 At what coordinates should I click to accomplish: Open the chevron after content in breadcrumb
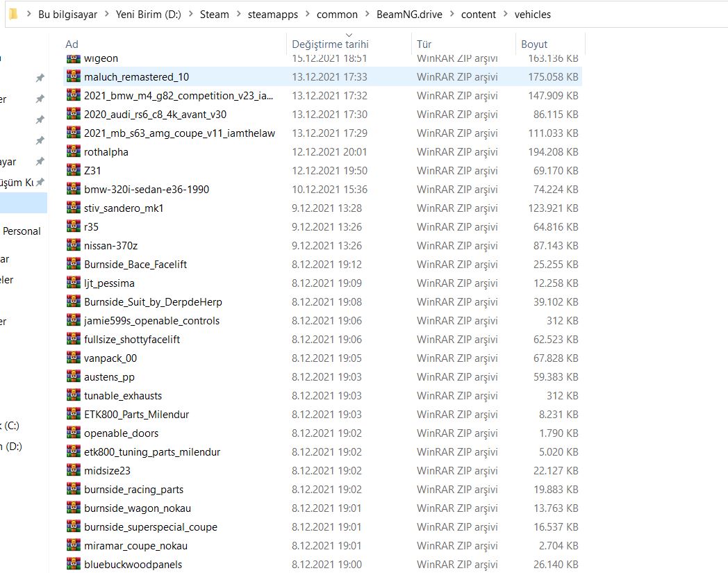505,15
